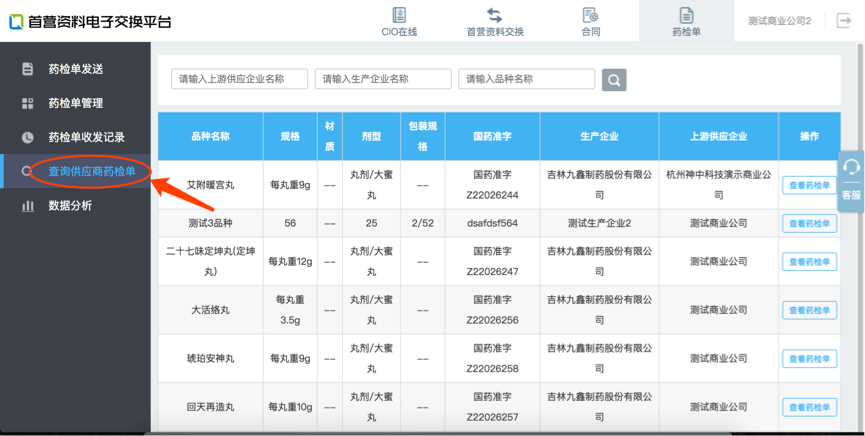This screenshot has width=865, height=436.
Task: Open 合同 contract icon
Action: click(590, 15)
